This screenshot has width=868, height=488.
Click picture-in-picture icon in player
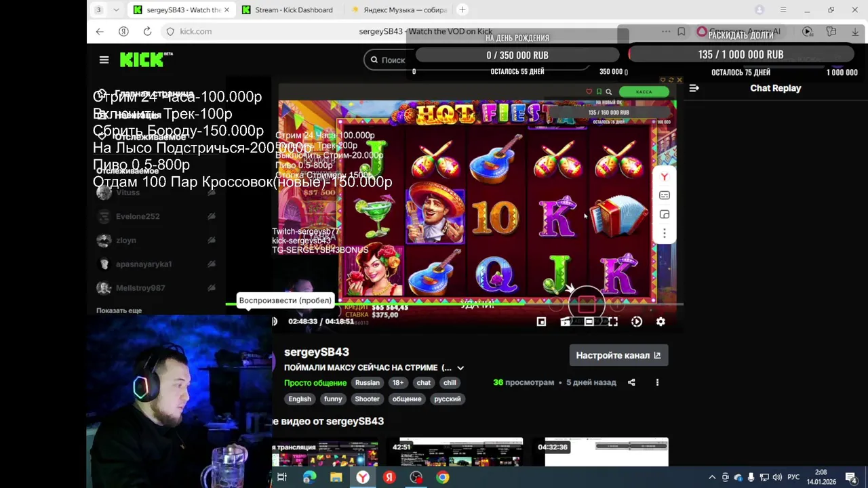click(x=541, y=322)
